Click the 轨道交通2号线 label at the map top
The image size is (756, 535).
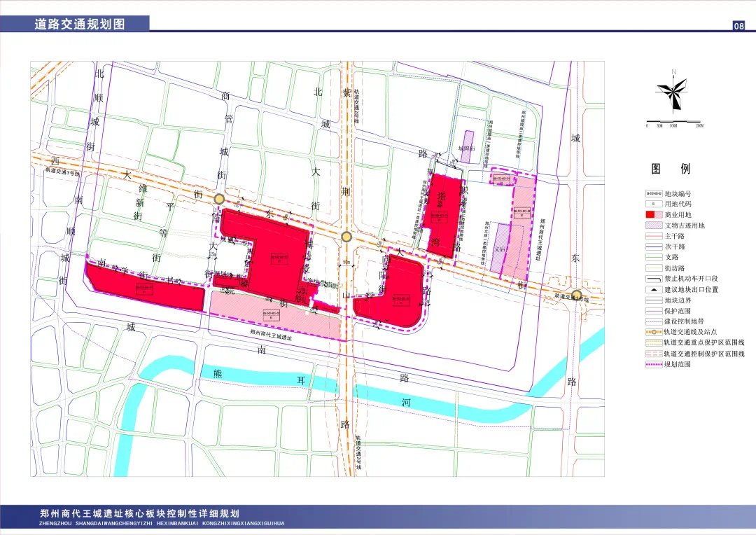357,106
